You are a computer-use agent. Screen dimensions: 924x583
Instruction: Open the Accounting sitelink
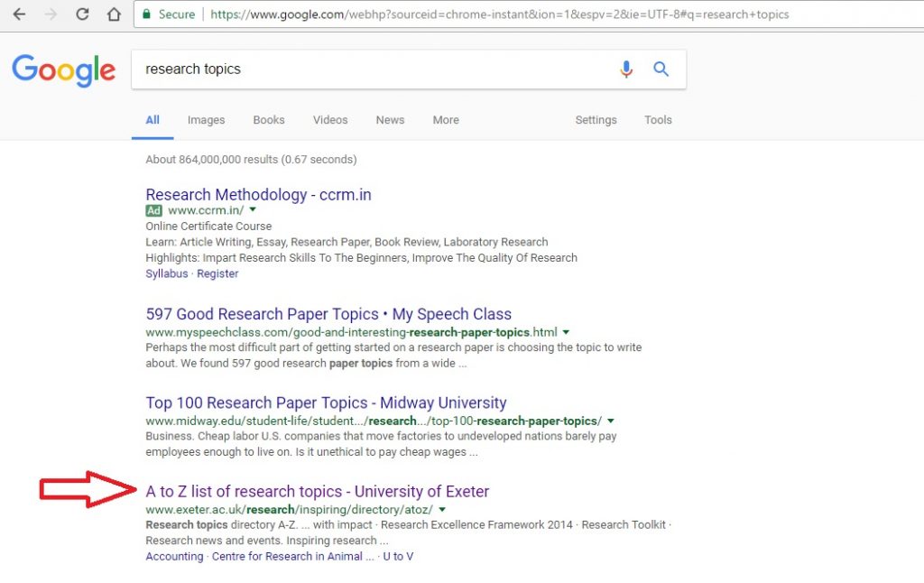pos(174,557)
